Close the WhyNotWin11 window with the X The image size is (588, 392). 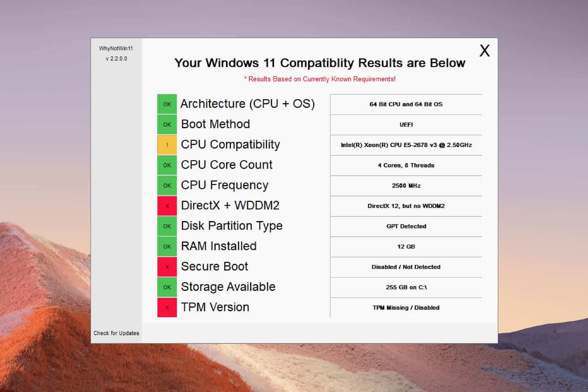[x=485, y=51]
